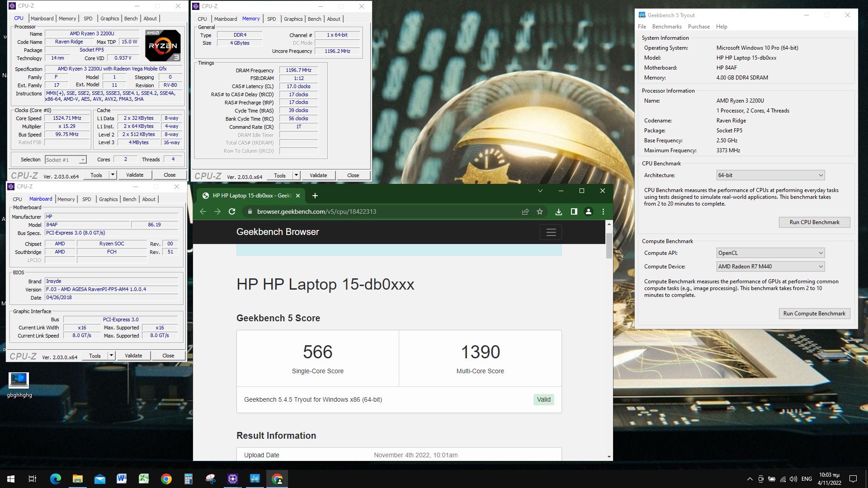Launch Microsoft Edge from taskbar
This screenshot has width=868, height=488.
[x=55, y=479]
